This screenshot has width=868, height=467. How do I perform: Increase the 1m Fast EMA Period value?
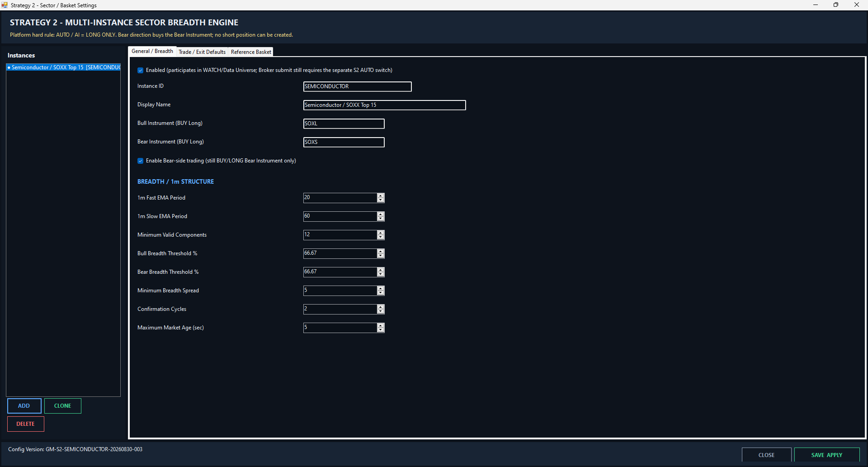pyautogui.click(x=381, y=195)
